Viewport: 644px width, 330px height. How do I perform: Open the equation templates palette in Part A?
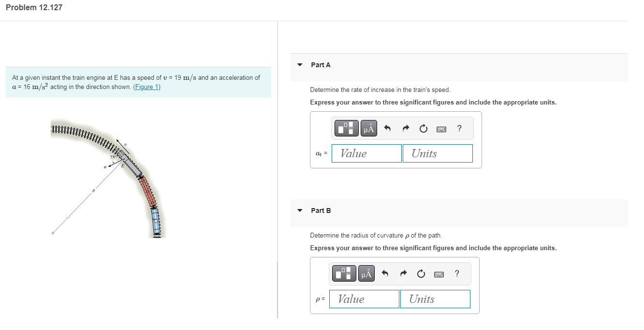(x=345, y=128)
